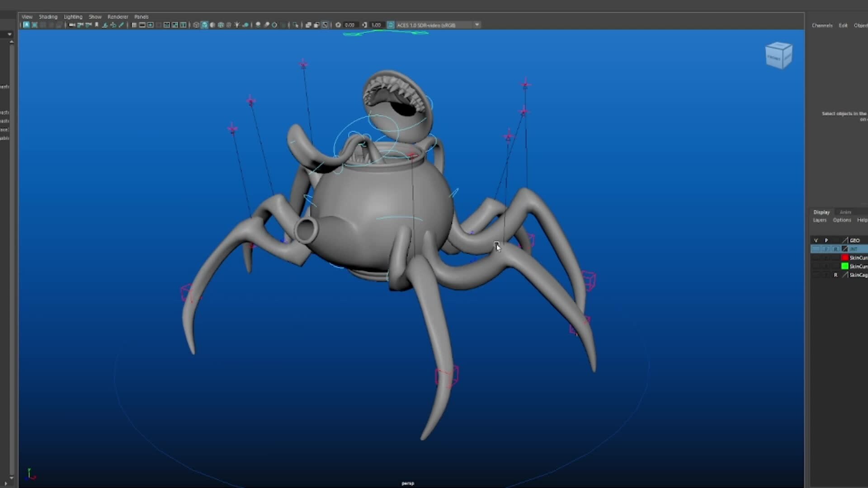The height and width of the screenshot is (488, 868).
Task: Toggle the R reference flag on SkinCag layer
Action: [x=836, y=275]
